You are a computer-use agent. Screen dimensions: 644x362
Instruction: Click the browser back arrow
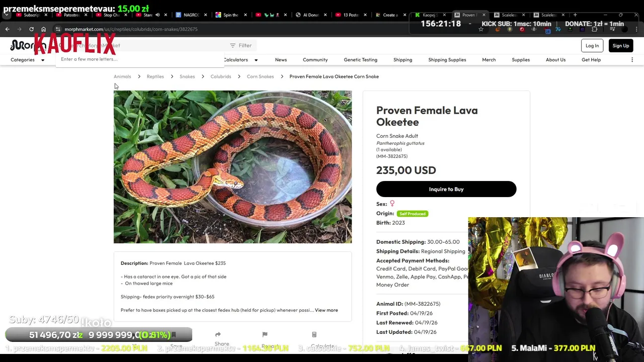[7, 29]
